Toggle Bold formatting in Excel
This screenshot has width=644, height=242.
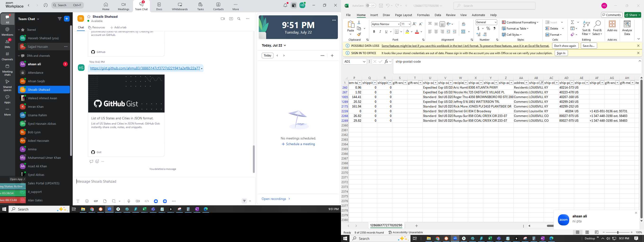point(374,32)
